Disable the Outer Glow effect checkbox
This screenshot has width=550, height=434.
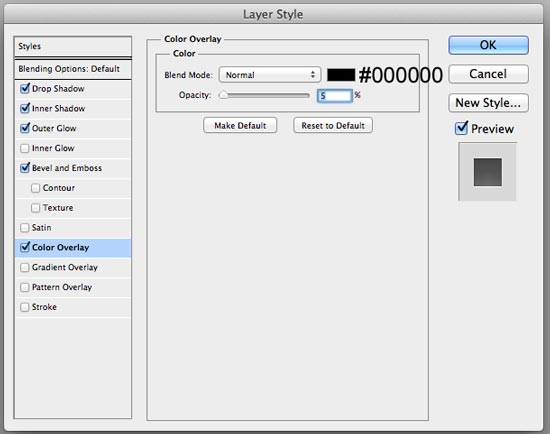tap(25, 128)
